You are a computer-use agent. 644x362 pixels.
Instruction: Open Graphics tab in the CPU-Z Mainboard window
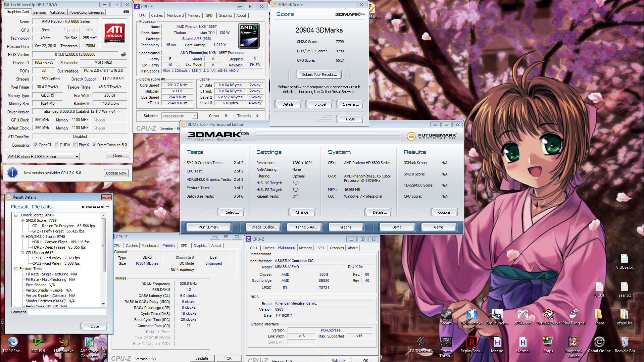click(337, 248)
